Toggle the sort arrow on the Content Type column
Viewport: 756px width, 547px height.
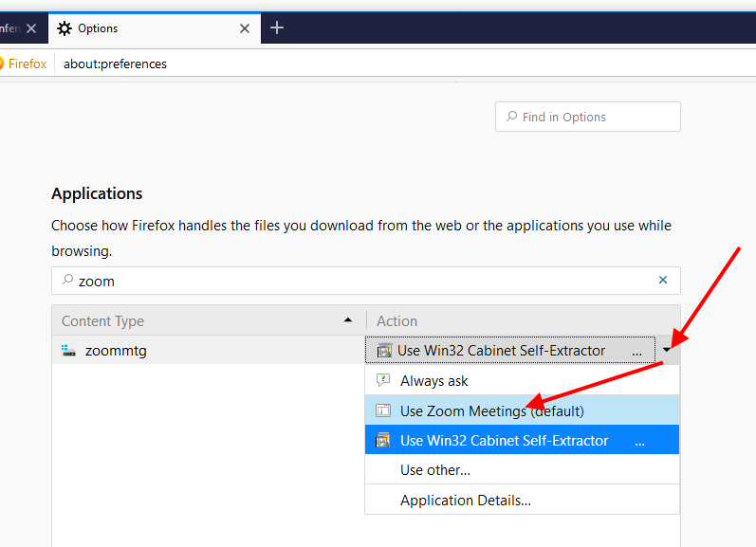click(348, 321)
